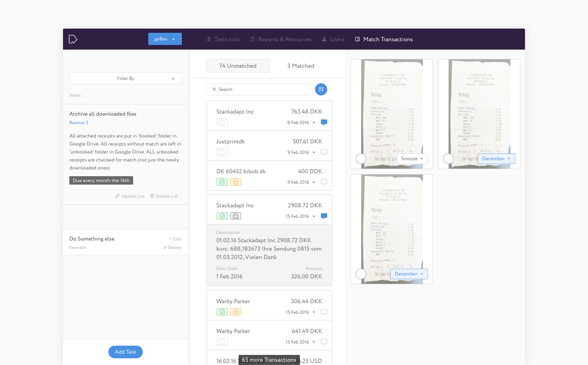Click orange link icon on bibob.dk transaction
This screenshot has width=588, height=365.
(235, 182)
